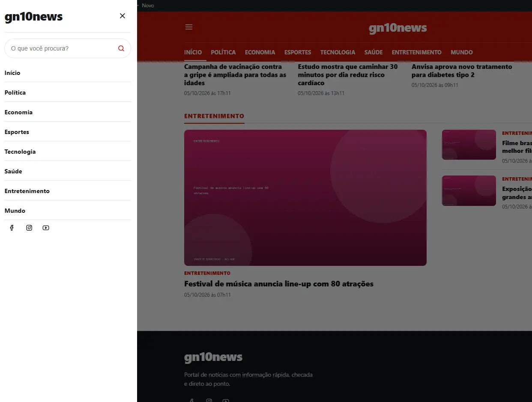Open headline 'Festival de música anuncia line-up'

[x=279, y=284]
